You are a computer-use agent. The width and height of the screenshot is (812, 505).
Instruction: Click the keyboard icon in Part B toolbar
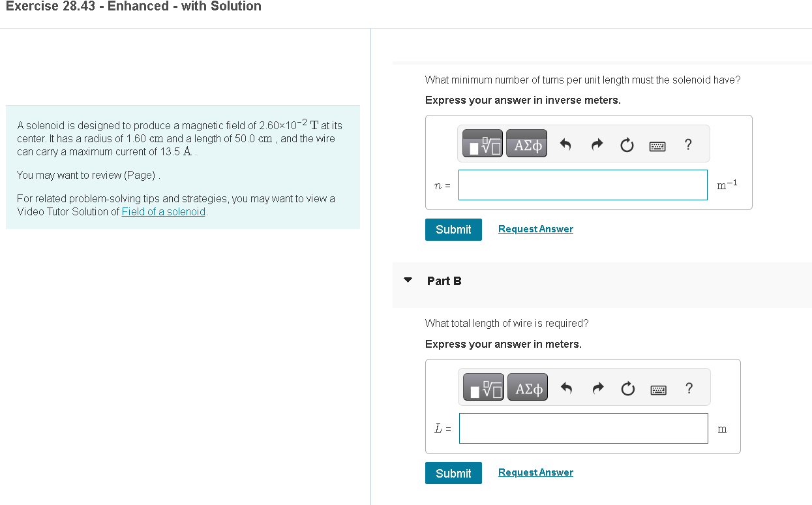tap(658, 389)
